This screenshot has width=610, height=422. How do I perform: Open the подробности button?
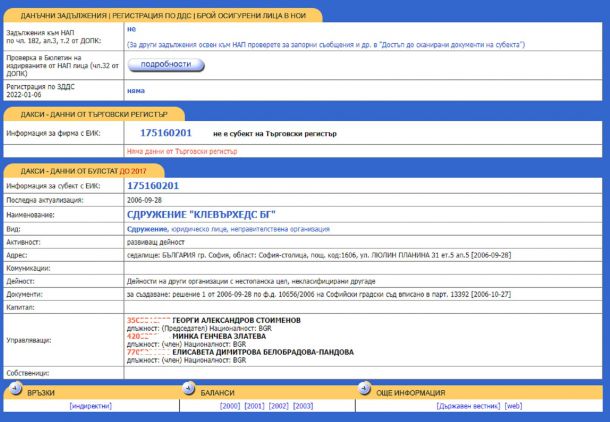(x=166, y=65)
